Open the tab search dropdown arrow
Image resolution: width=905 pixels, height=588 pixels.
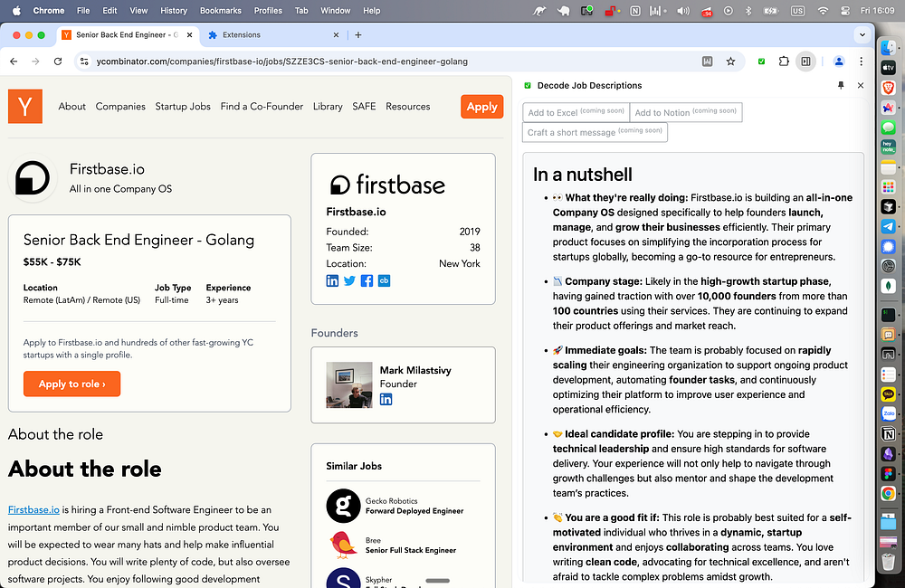coord(862,34)
